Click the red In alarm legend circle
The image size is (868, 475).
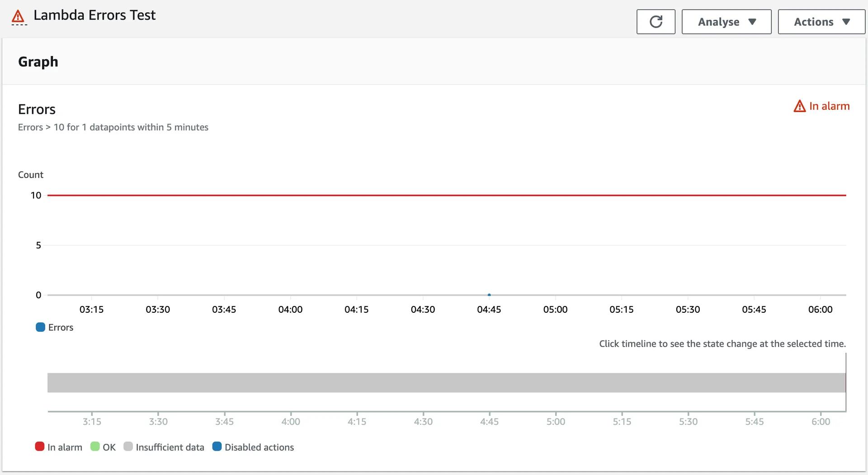pos(40,447)
